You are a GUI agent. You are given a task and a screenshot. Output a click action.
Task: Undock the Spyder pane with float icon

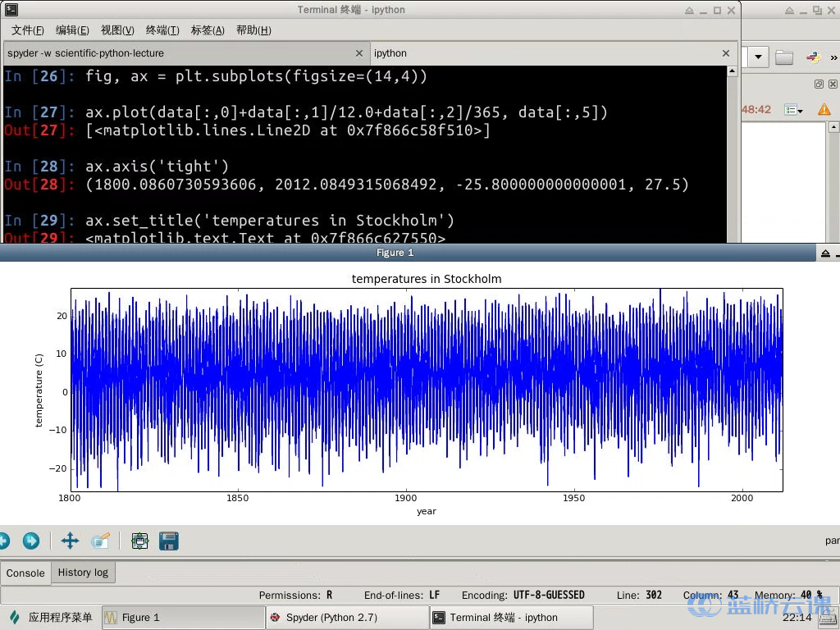819,84
